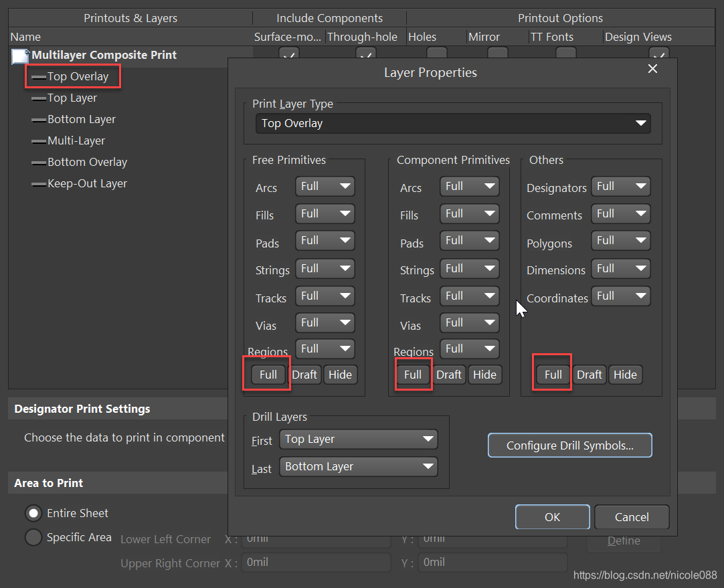The image size is (724, 588).
Task: Click Configure Drill Symbols button
Action: click(569, 446)
